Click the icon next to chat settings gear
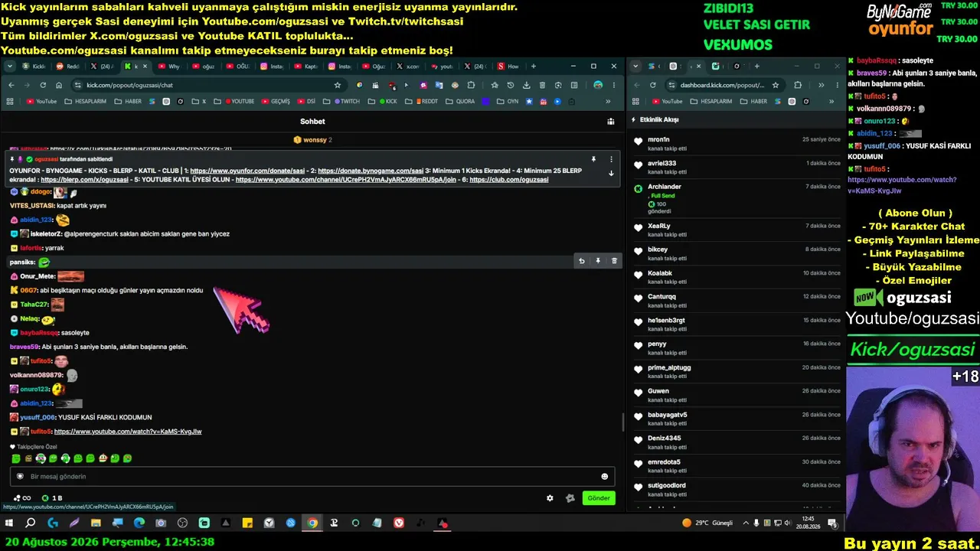 point(570,498)
